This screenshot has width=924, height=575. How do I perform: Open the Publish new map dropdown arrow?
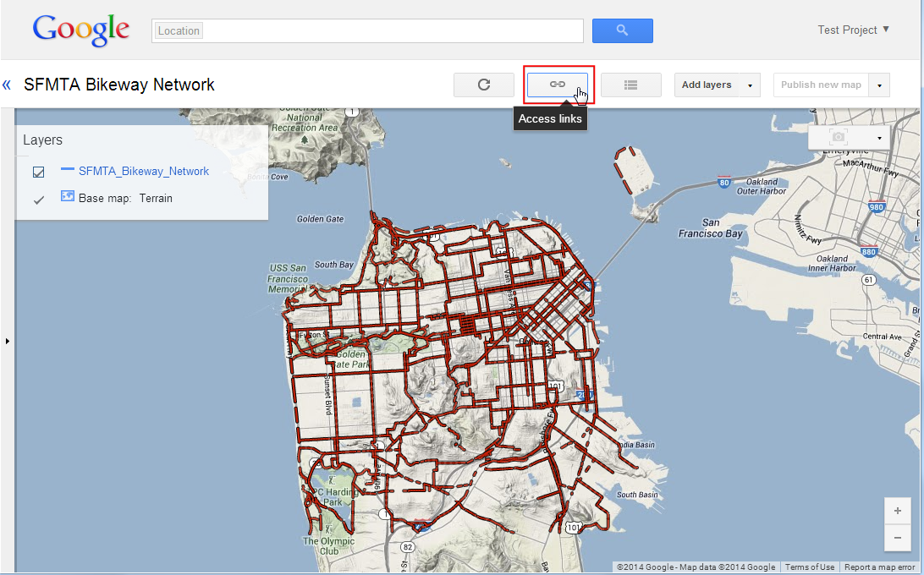click(880, 85)
